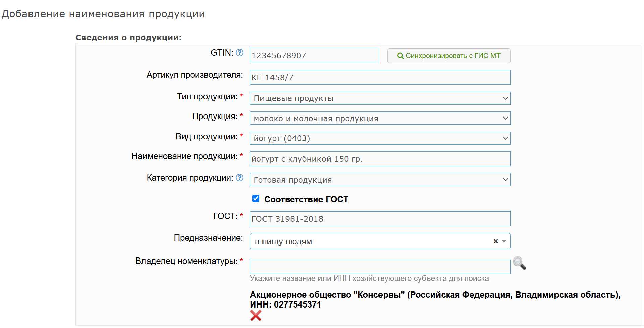This screenshot has width=644, height=328.
Task: Expand the Категория продукции dropdown
Action: pyautogui.click(x=380, y=180)
